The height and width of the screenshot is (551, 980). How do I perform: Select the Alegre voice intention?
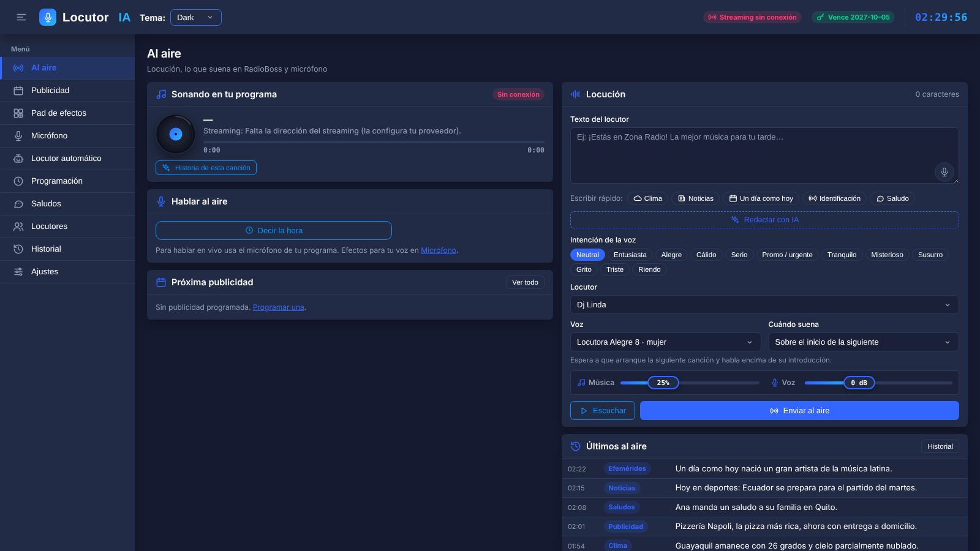[671, 255]
